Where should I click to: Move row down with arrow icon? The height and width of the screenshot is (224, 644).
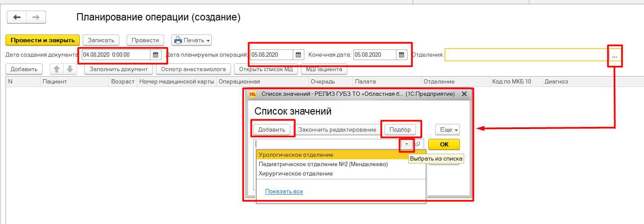click(x=70, y=69)
